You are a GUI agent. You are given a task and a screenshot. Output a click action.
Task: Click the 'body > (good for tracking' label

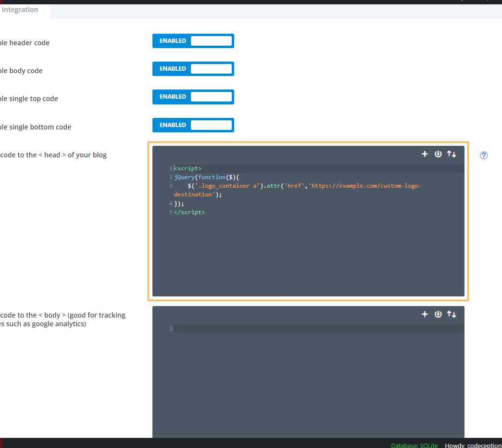(63, 320)
